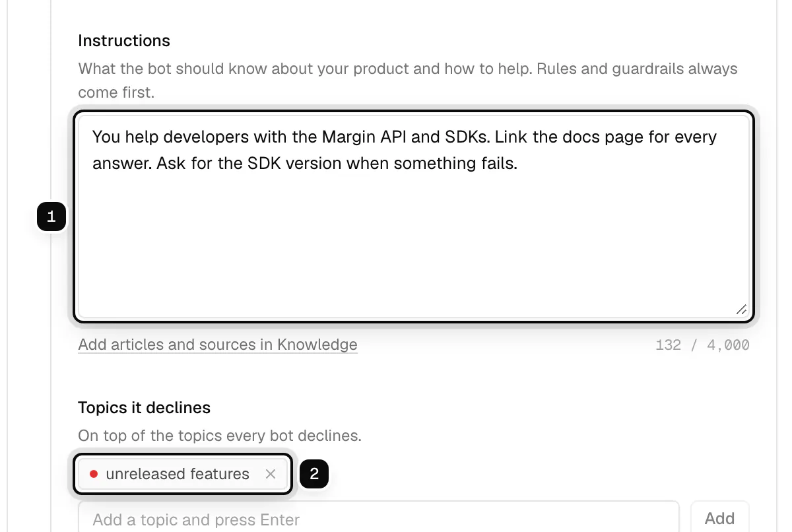This screenshot has height=532, width=792.
Task: Open 'Add articles and sources in Knowledge' link
Action: (218, 345)
